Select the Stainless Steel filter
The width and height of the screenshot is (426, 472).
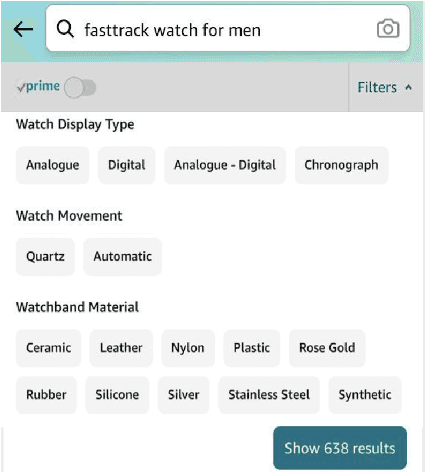coord(269,395)
